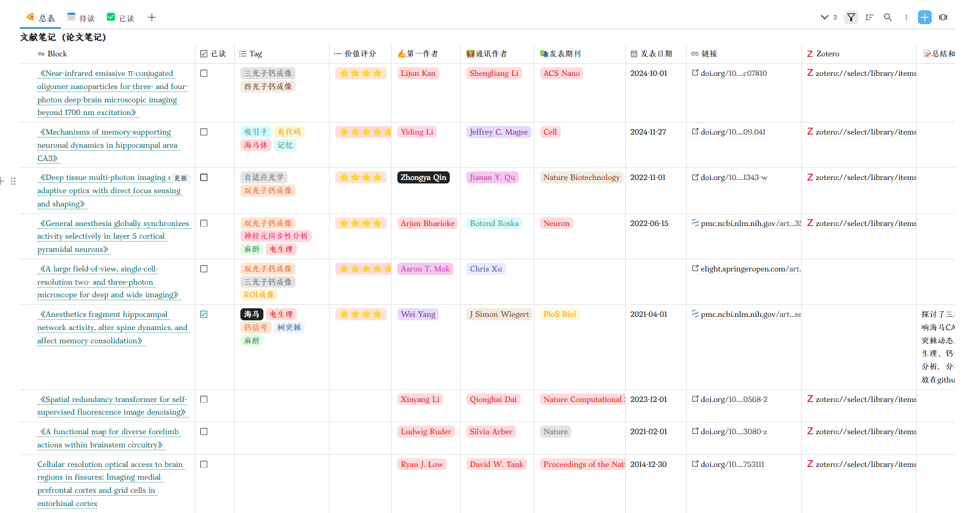Open the 发表期刊 column header menu
The width and height of the screenshot is (980, 513).
tap(564, 54)
